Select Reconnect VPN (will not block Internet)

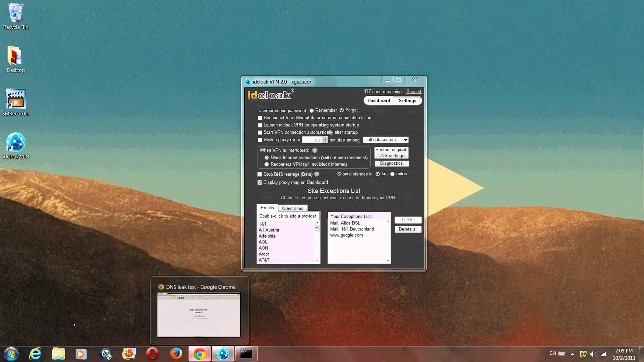pos(267,164)
